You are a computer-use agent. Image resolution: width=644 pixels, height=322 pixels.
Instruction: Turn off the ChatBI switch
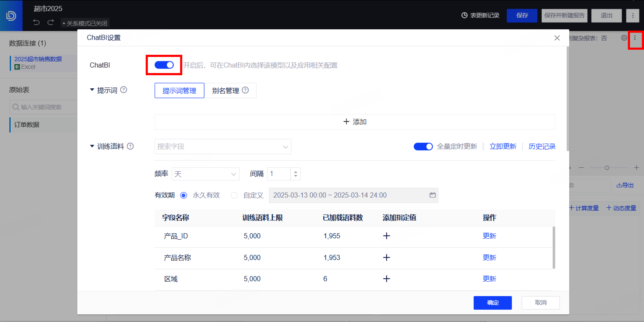[x=164, y=65]
